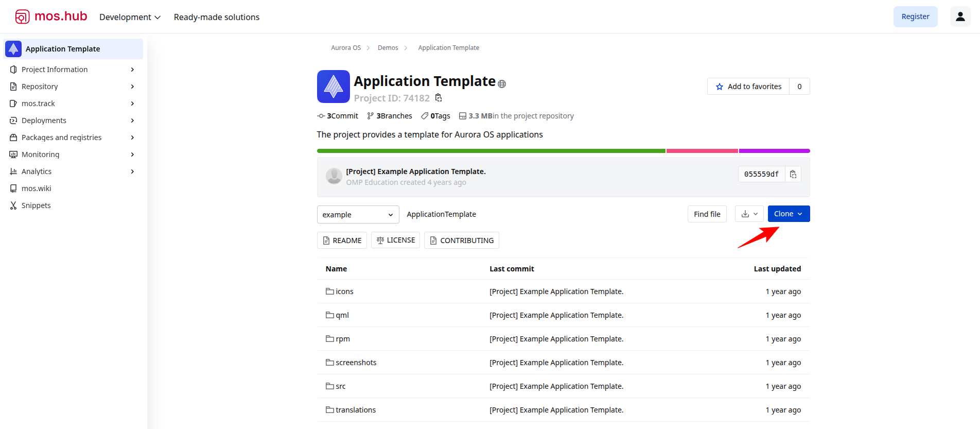Open Ready-made solutions menu

[x=217, y=17]
